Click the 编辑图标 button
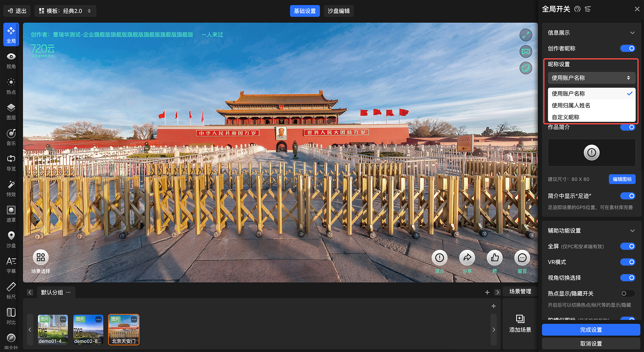Viewport: 644px width, 352px height. point(622,179)
